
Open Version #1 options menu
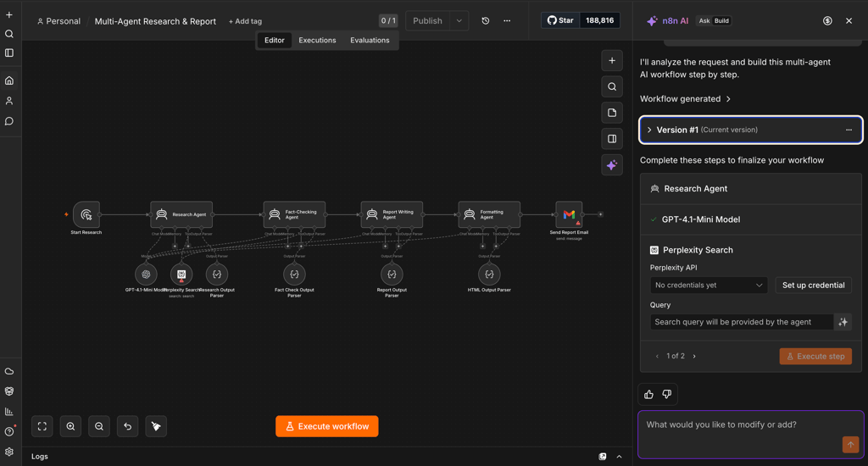[849, 130]
